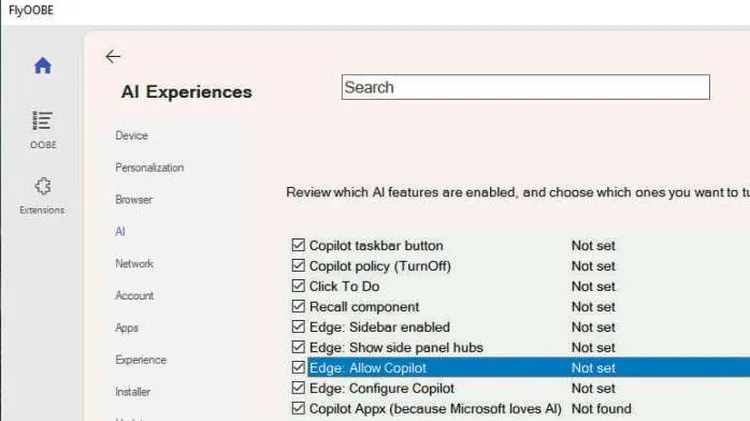Select the Network category

134,263
